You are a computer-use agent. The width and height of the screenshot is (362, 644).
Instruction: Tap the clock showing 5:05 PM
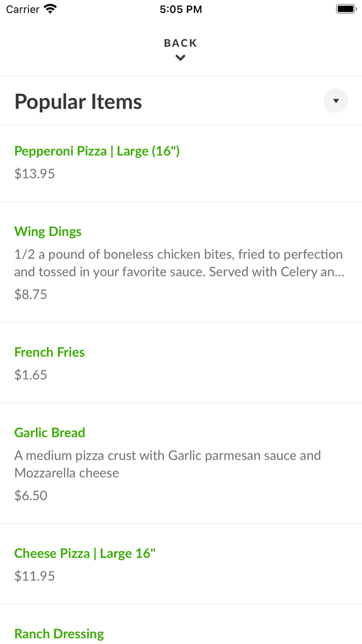tap(180, 9)
